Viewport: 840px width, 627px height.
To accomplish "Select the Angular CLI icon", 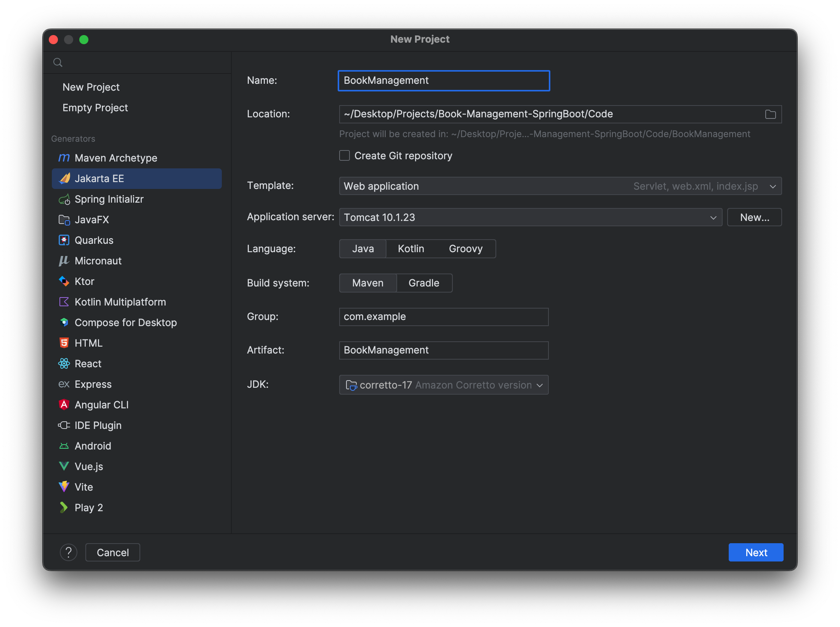I will (x=64, y=405).
